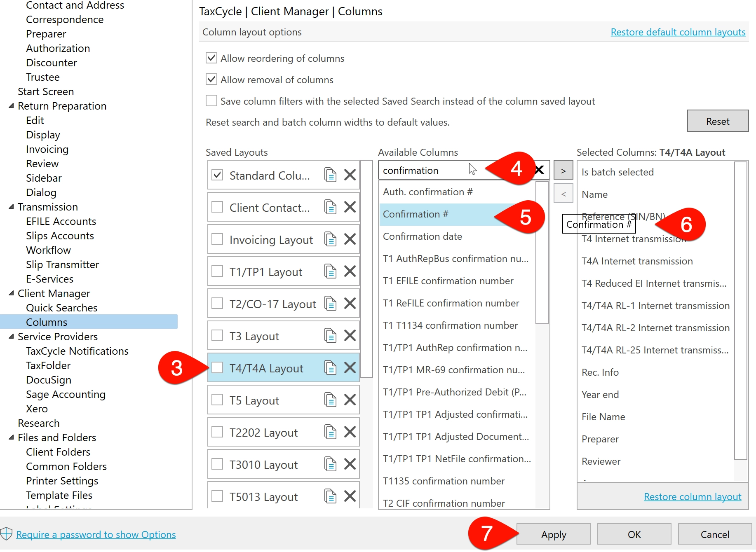The image size is (756, 552).
Task: Select Printer Settings in the tree
Action: [x=62, y=481]
